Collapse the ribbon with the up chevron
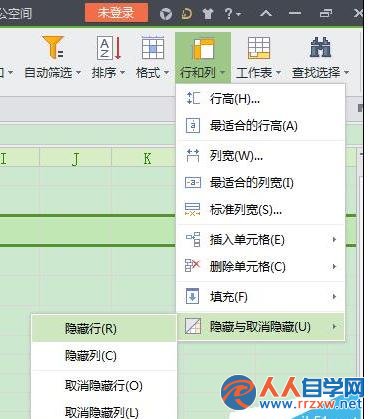Viewport: 374px width, 419px height. pos(266,14)
